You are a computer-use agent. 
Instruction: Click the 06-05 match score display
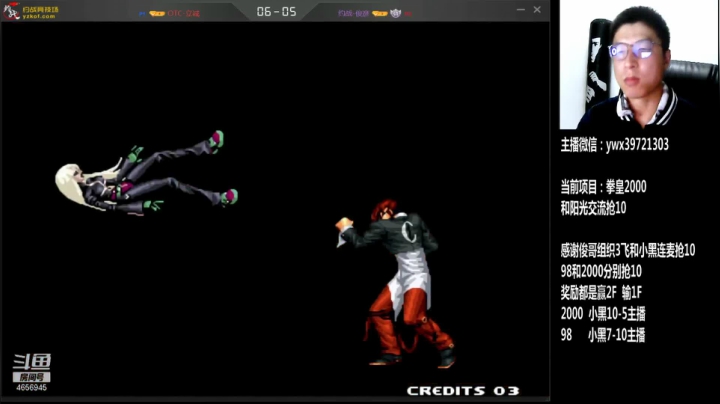tap(276, 11)
